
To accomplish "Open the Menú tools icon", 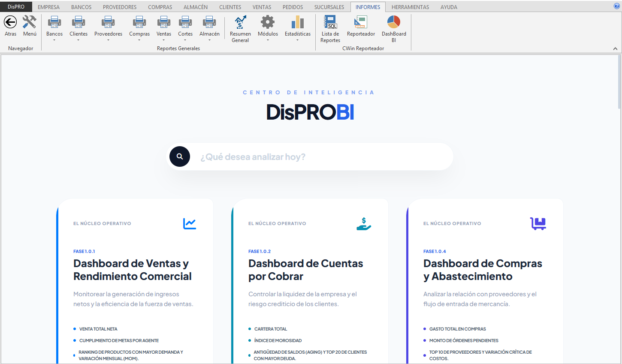I will [30, 22].
